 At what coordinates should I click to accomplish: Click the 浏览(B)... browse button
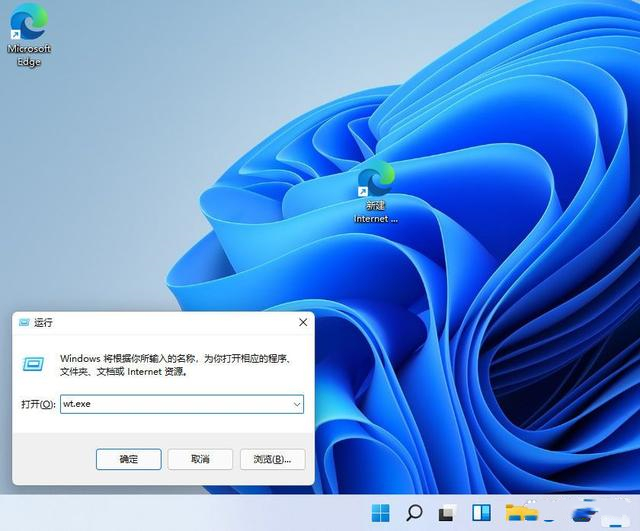272,459
